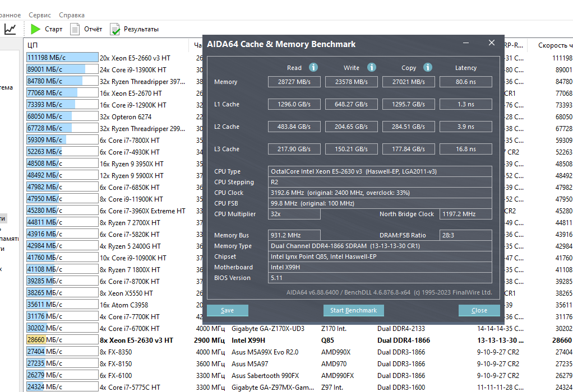Click Gigabyte GA-Z170X-UD3 motherboard cell
The height and width of the screenshot is (392, 573).
click(268, 329)
